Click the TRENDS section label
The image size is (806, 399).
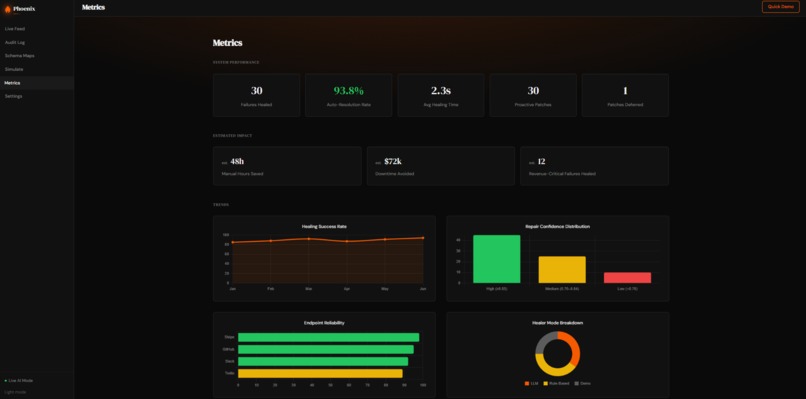point(221,205)
